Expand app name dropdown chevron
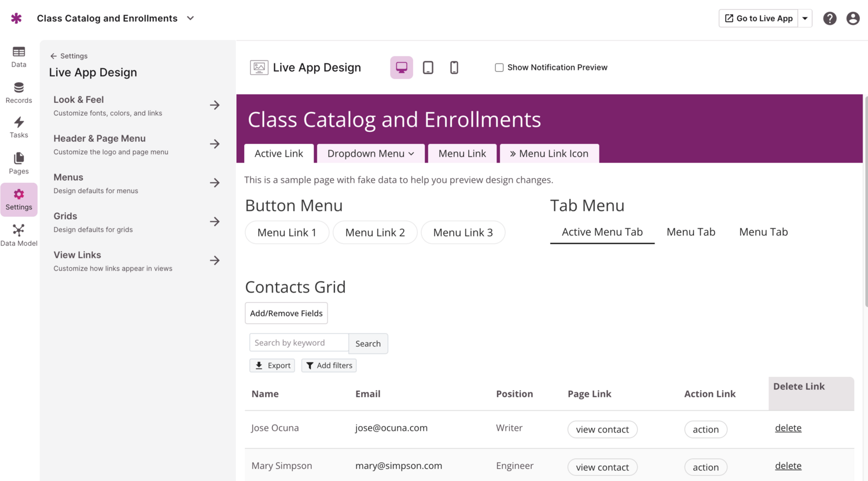The height and width of the screenshot is (481, 868). [x=190, y=18]
